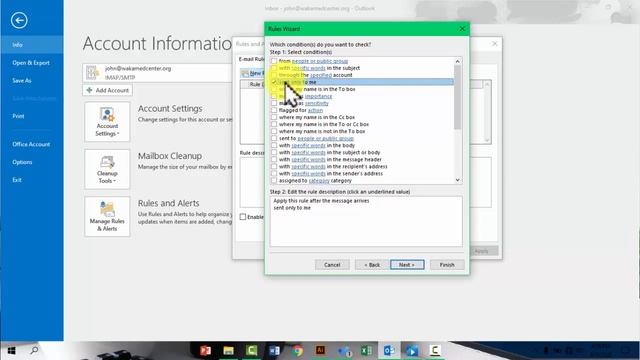This screenshot has width=640, height=360.
Task: Open File Explorer from the taskbar
Action: 229,351
